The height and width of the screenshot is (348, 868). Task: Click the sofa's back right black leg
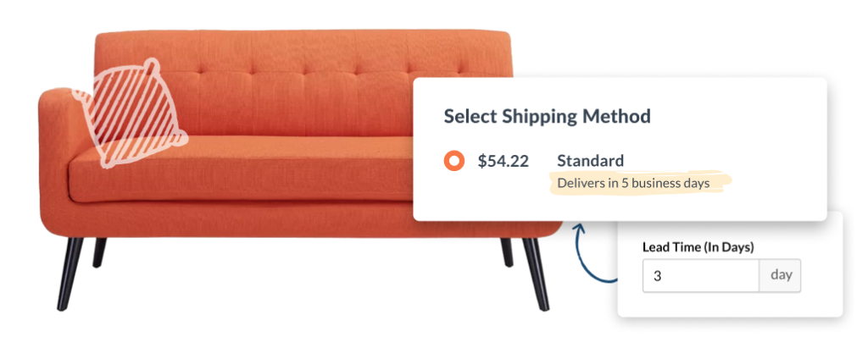[507, 253]
